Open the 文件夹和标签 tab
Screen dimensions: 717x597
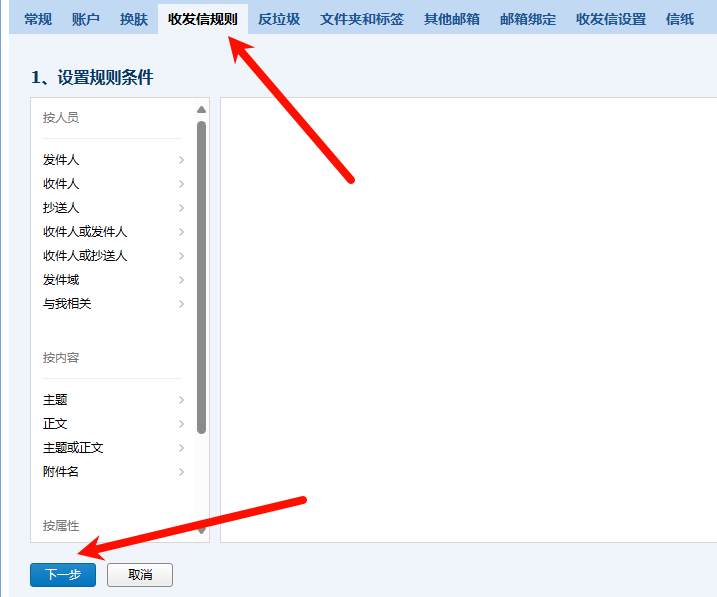coord(362,19)
